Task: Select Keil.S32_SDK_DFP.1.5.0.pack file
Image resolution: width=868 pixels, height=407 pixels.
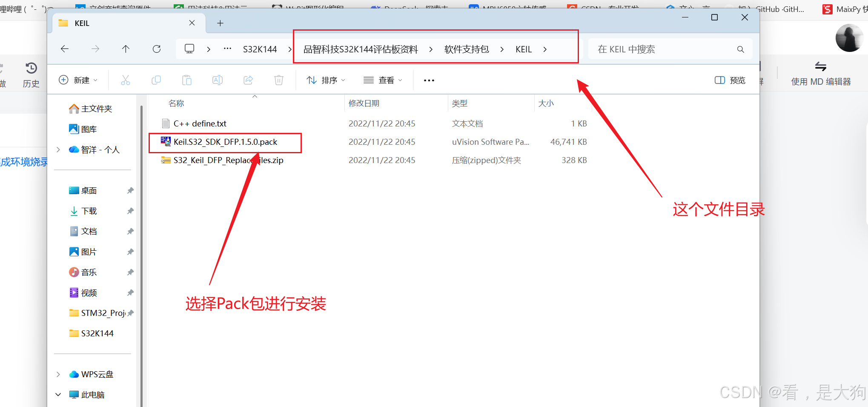Action: tap(225, 142)
